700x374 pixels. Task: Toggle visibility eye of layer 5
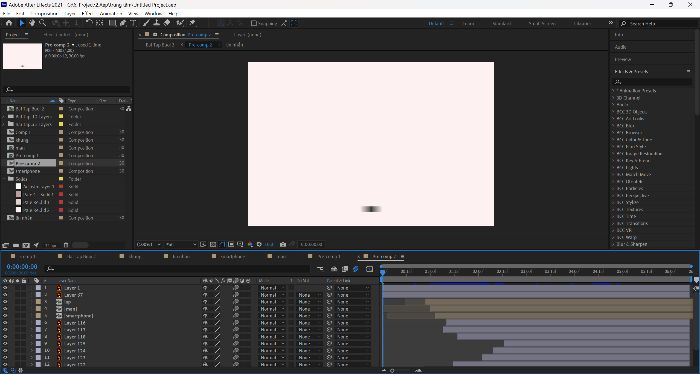[x=5, y=316]
